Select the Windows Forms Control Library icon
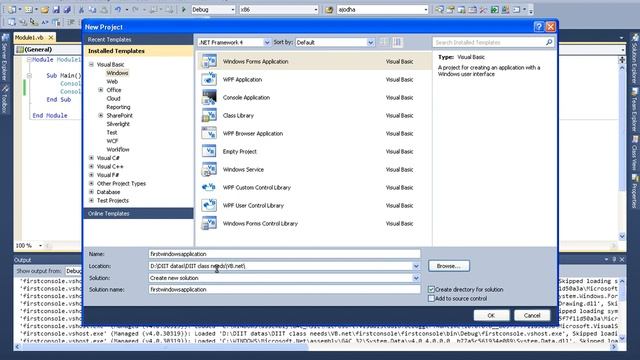This screenshot has width=640, height=360. point(209,223)
